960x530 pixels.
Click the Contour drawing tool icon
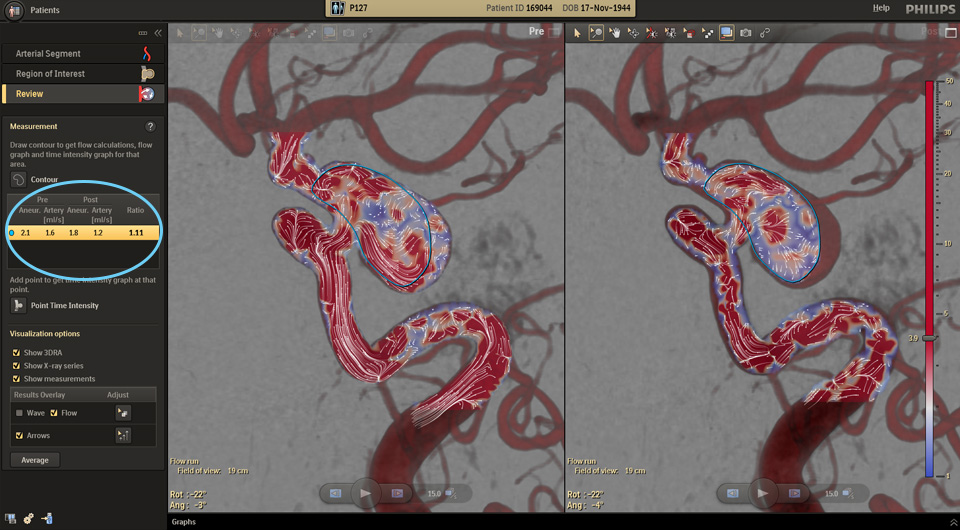pyautogui.click(x=19, y=180)
